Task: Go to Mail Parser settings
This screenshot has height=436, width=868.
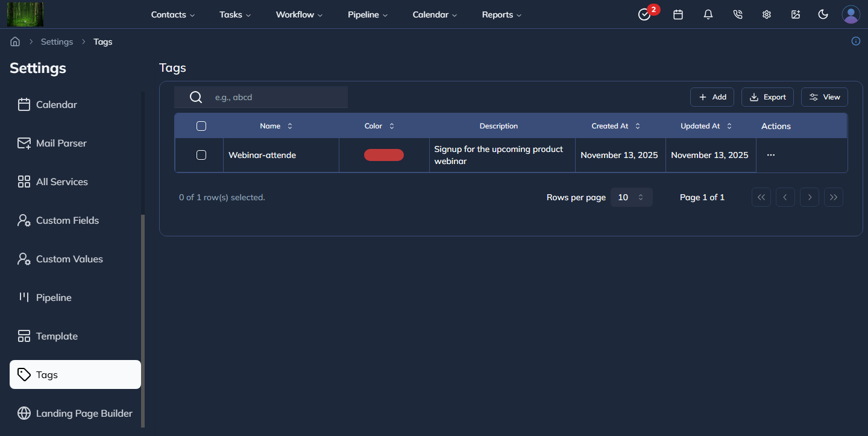Action: tap(61, 143)
